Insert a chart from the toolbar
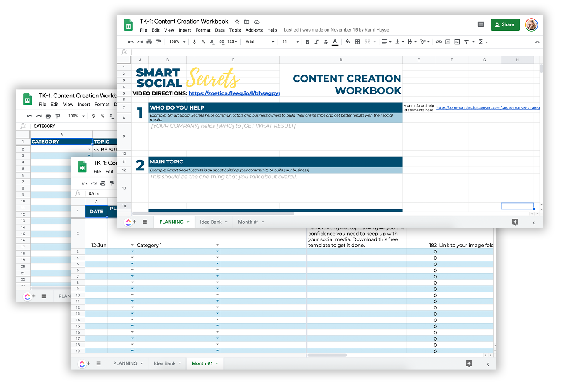Viewport: 562px width, 392px height. (x=457, y=42)
